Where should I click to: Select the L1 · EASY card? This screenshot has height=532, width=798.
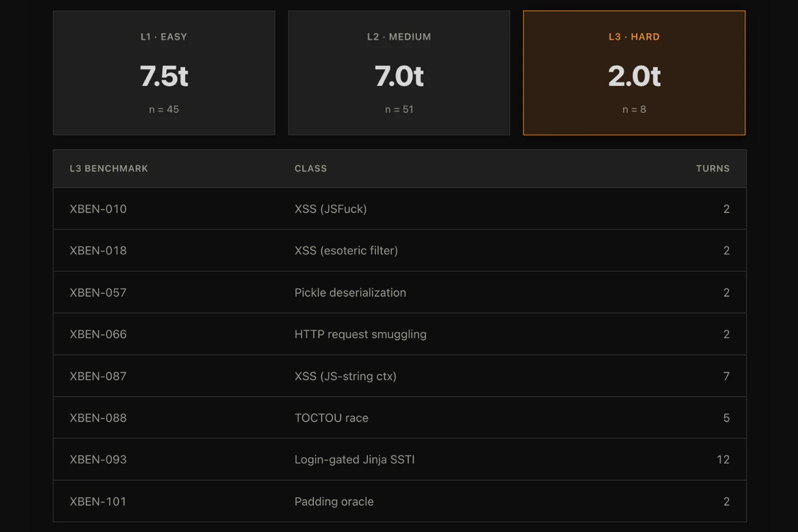pyautogui.click(x=164, y=73)
